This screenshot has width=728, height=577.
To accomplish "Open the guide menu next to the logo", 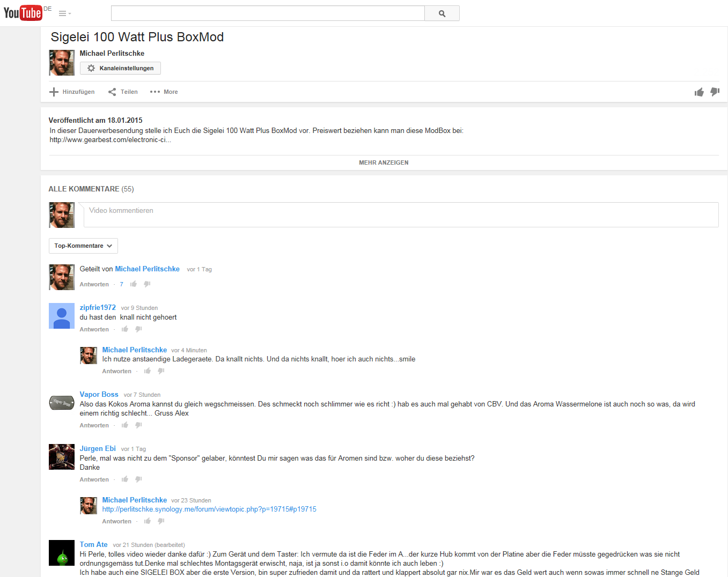I will pyautogui.click(x=64, y=13).
